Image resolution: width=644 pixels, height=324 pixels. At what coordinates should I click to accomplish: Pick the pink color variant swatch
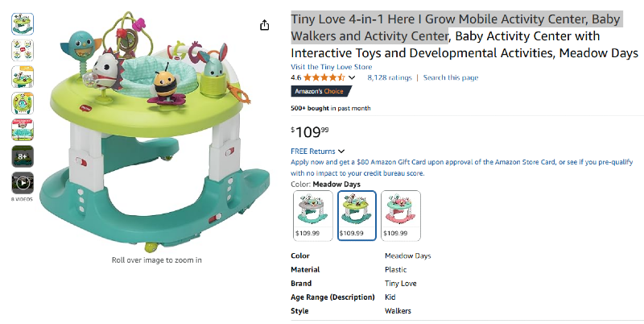click(x=400, y=214)
